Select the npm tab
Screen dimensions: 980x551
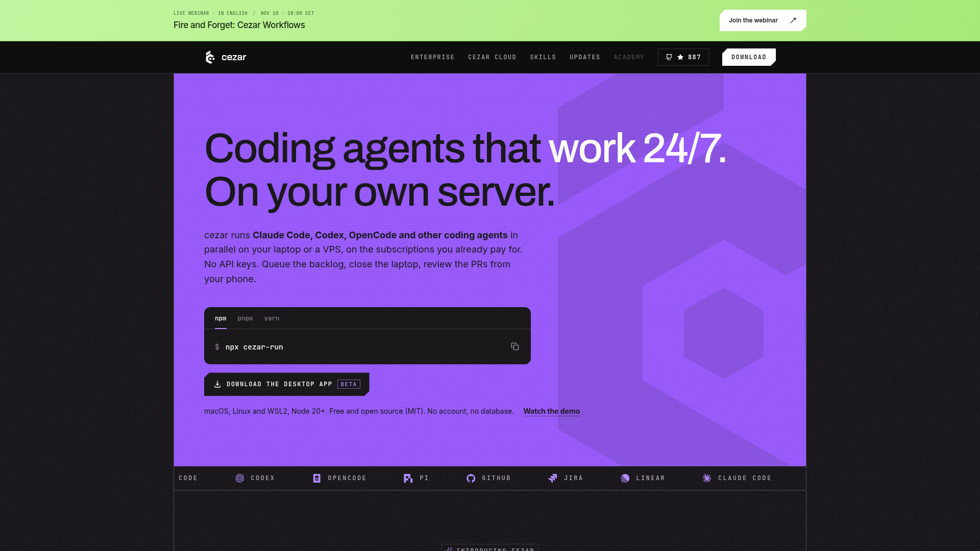(220, 318)
